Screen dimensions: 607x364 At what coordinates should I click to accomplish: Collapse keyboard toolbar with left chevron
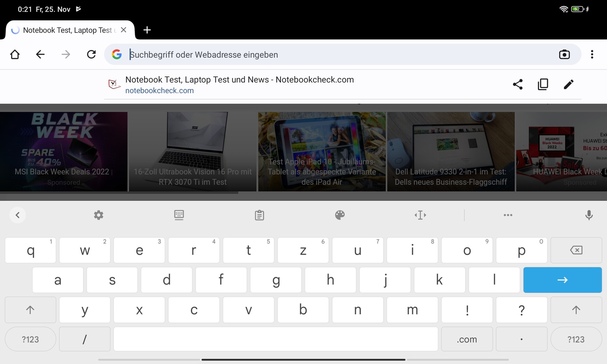(18, 215)
